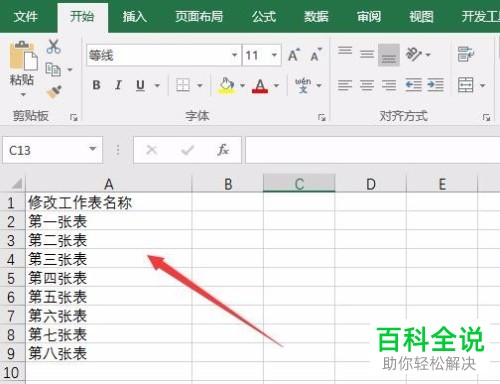Expand font color dropdown arrow
The height and width of the screenshot is (384, 500).
click(x=276, y=86)
